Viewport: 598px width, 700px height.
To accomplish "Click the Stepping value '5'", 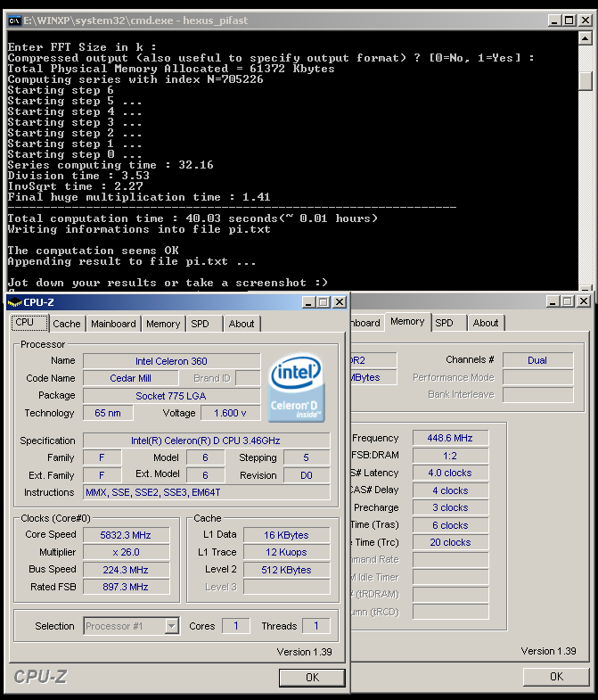I will (x=307, y=458).
